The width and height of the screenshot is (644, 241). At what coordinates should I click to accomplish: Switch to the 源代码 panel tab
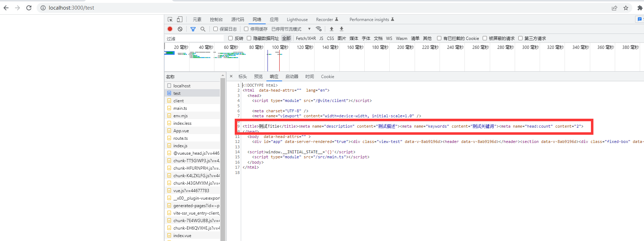pos(238,20)
